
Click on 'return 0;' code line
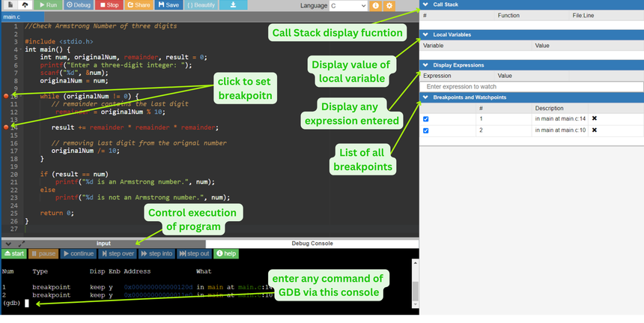(57, 213)
